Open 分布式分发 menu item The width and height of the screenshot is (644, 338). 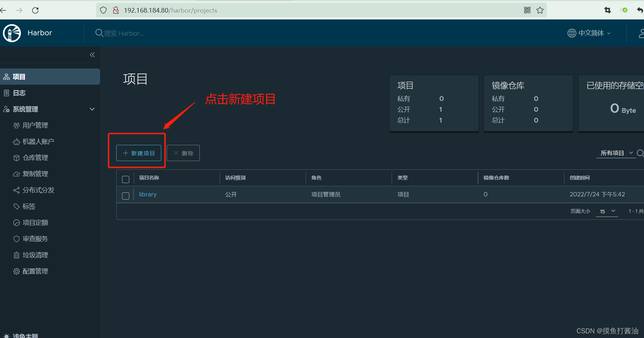[x=38, y=190]
